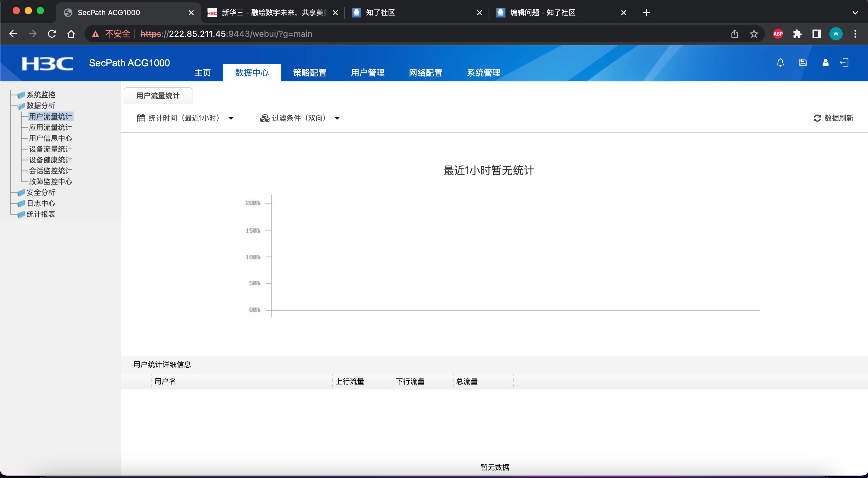This screenshot has height=478, width=868.
Task: Click the 用户名 column header
Action: tap(165, 381)
